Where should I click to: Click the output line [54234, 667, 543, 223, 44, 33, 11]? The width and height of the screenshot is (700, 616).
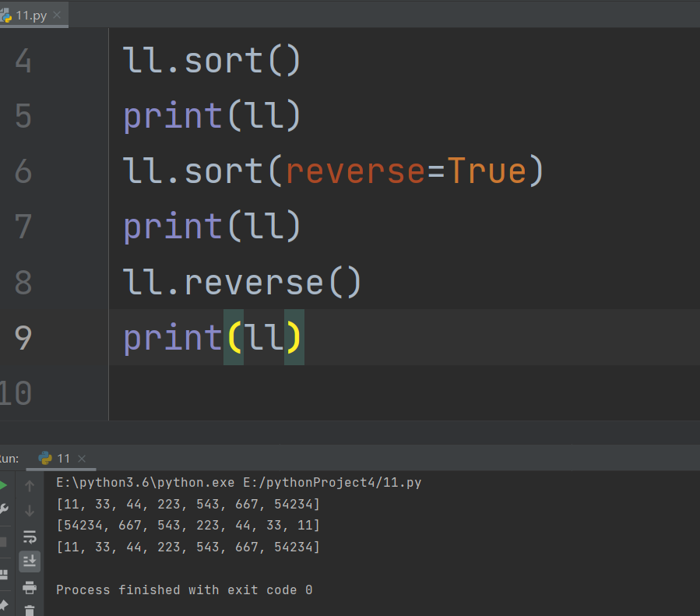pyautogui.click(x=188, y=525)
